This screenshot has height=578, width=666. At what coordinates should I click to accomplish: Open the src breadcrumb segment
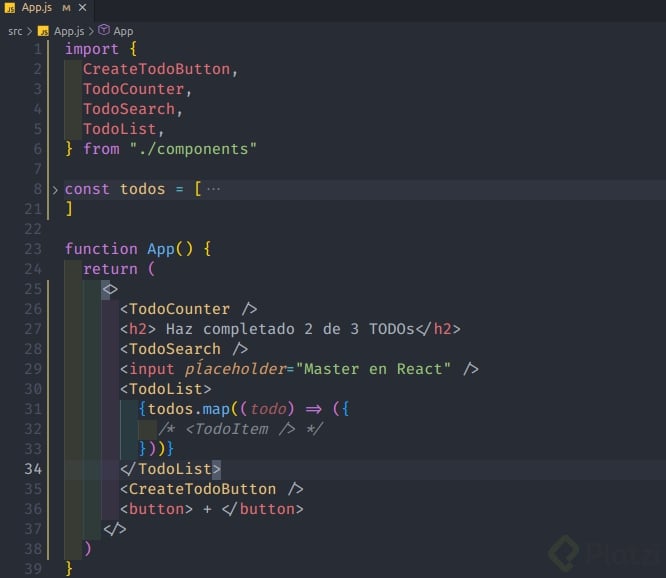coord(15,31)
